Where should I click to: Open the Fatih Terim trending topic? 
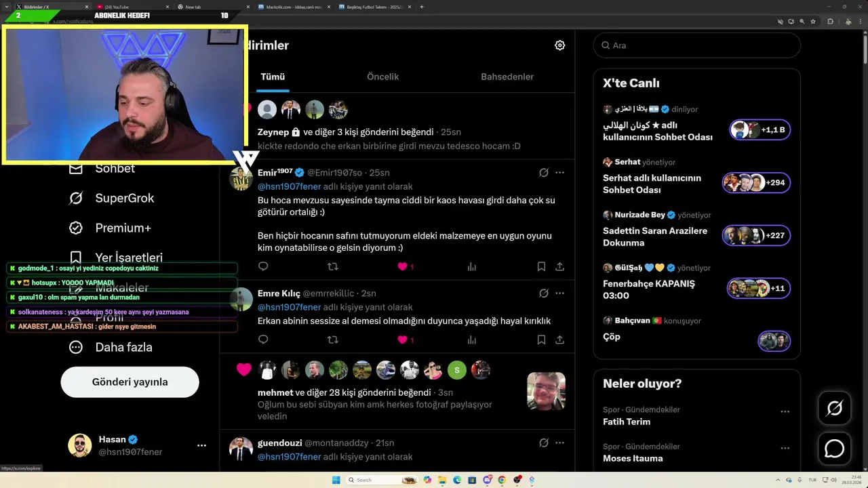tap(627, 422)
